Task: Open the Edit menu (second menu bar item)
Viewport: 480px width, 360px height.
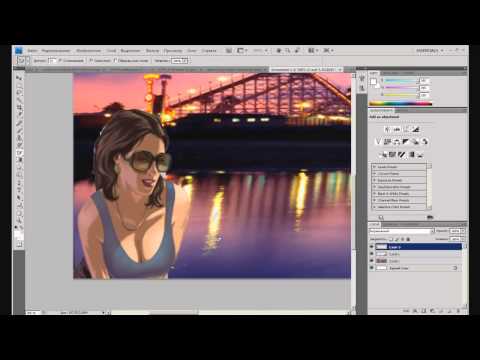Action: 56,51
